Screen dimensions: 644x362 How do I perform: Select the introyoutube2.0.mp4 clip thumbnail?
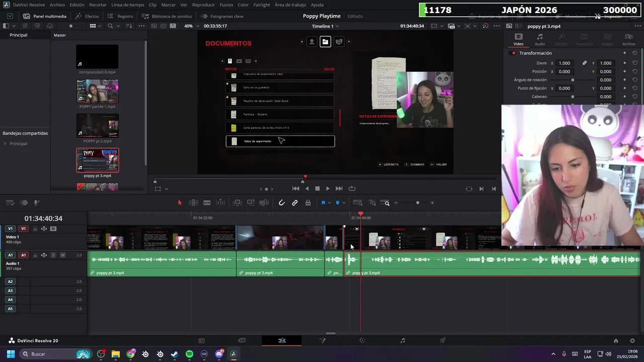click(x=97, y=56)
